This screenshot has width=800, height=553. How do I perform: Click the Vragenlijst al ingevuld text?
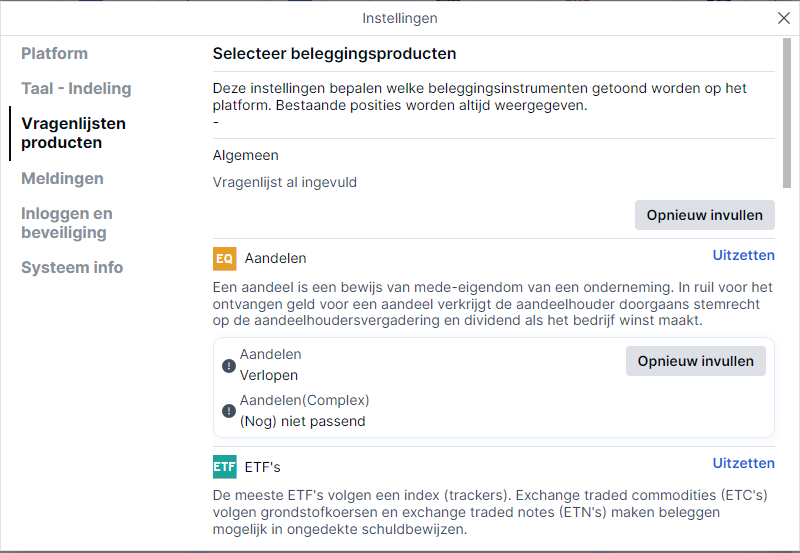click(x=285, y=183)
